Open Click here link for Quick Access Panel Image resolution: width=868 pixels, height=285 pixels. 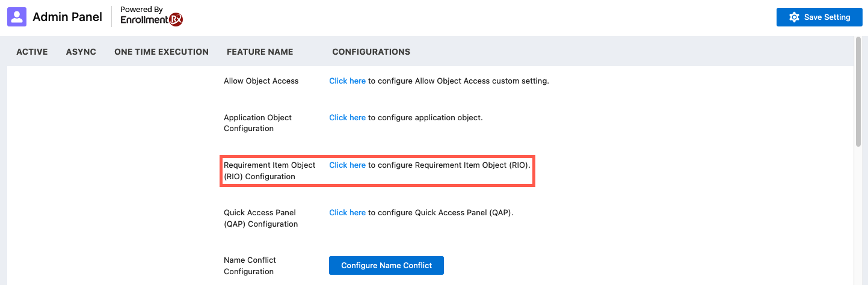coord(347,212)
